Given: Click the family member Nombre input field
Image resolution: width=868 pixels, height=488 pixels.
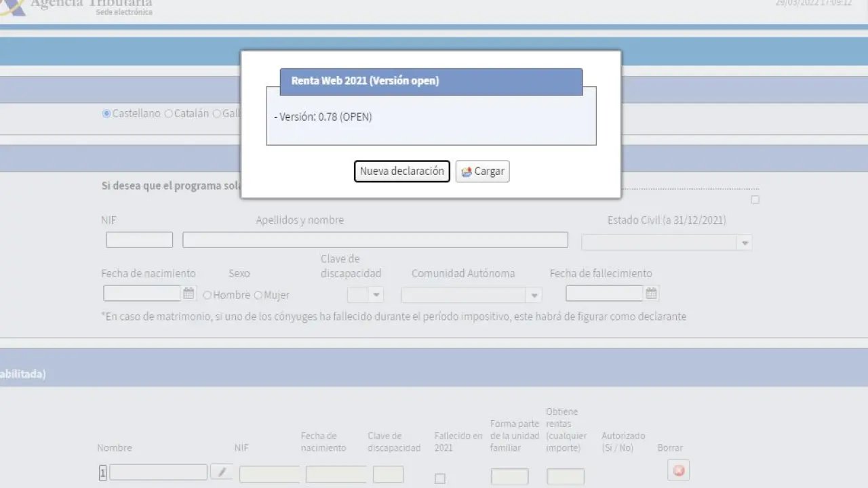Looking at the screenshot, I should (158, 472).
